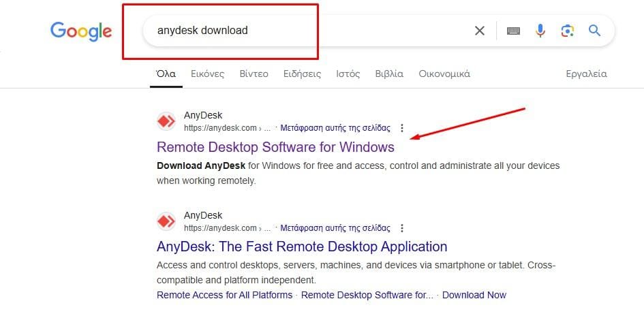Switch to the Εικόνες tab
The width and height of the screenshot is (644, 316).
(x=207, y=74)
